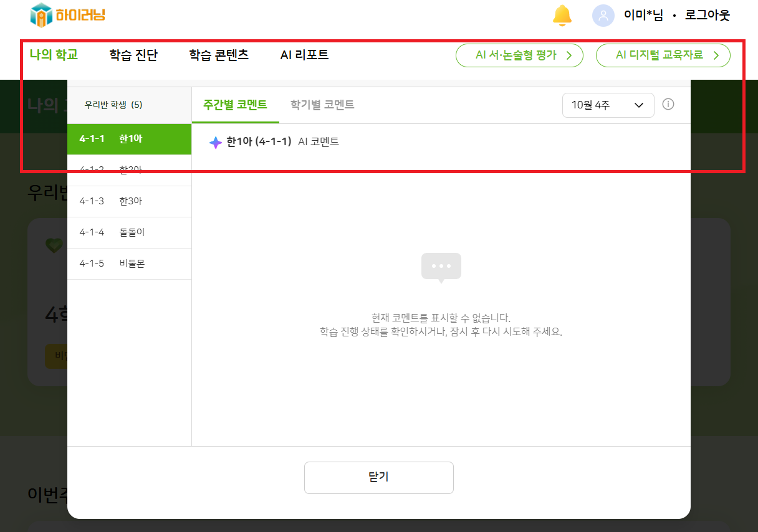Select student 4-1-3 한3아

[x=129, y=201]
